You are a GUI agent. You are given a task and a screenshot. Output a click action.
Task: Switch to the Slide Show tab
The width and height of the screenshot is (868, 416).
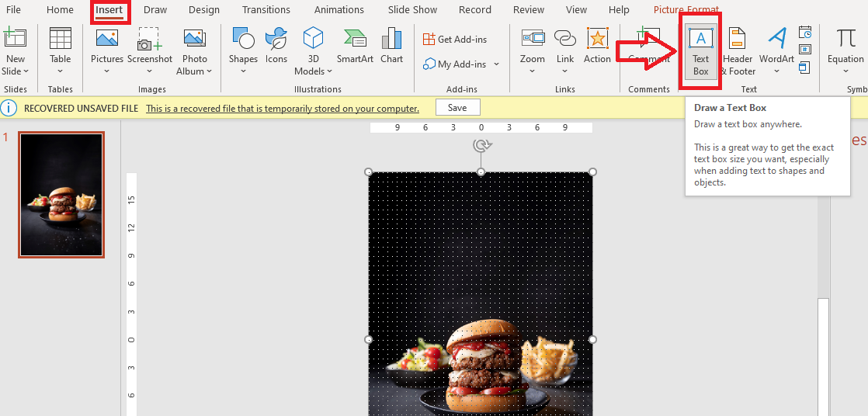pos(412,10)
